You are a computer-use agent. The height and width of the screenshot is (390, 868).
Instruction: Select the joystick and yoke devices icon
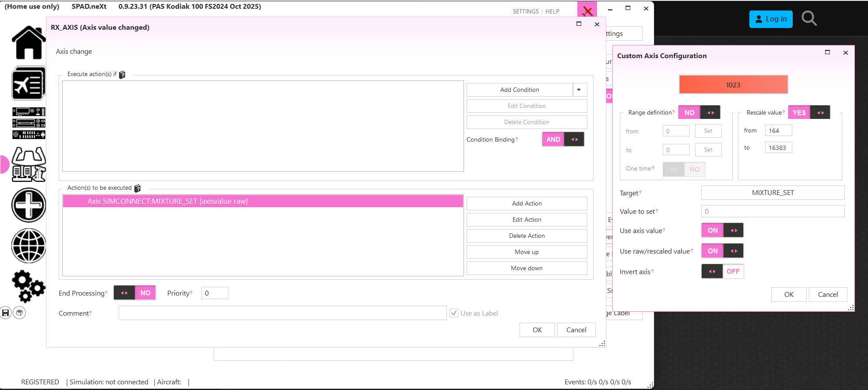pyautogui.click(x=29, y=164)
